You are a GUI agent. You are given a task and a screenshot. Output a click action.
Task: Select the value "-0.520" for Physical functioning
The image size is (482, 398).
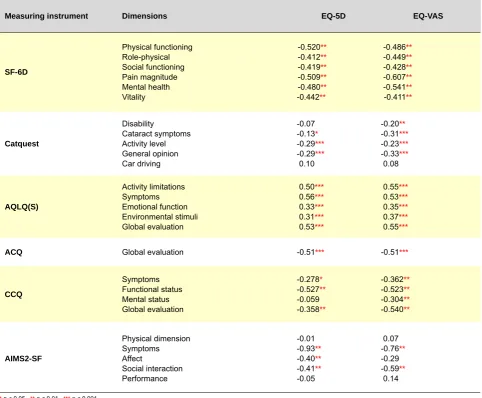coord(309,47)
